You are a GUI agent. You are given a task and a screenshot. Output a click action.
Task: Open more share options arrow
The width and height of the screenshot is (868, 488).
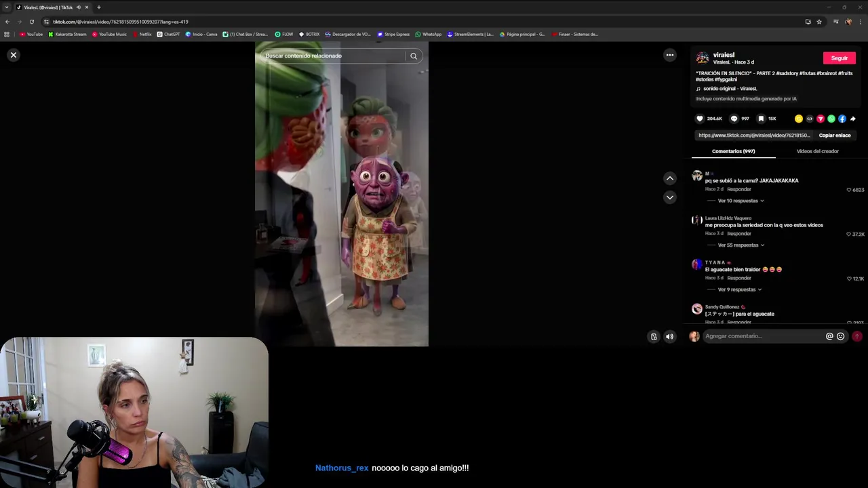point(853,119)
